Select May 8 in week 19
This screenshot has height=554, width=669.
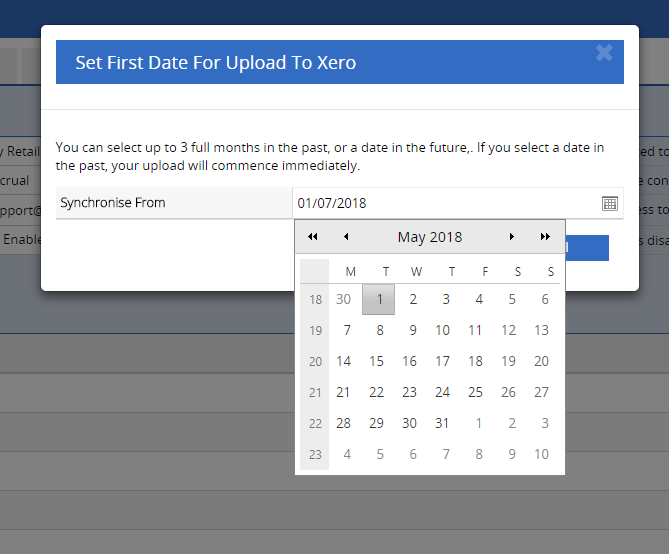pyautogui.click(x=378, y=330)
